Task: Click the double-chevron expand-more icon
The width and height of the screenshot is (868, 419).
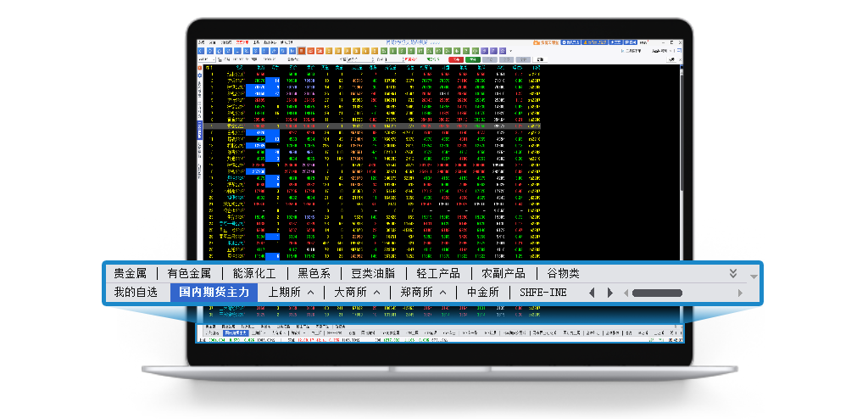Action: [x=733, y=273]
